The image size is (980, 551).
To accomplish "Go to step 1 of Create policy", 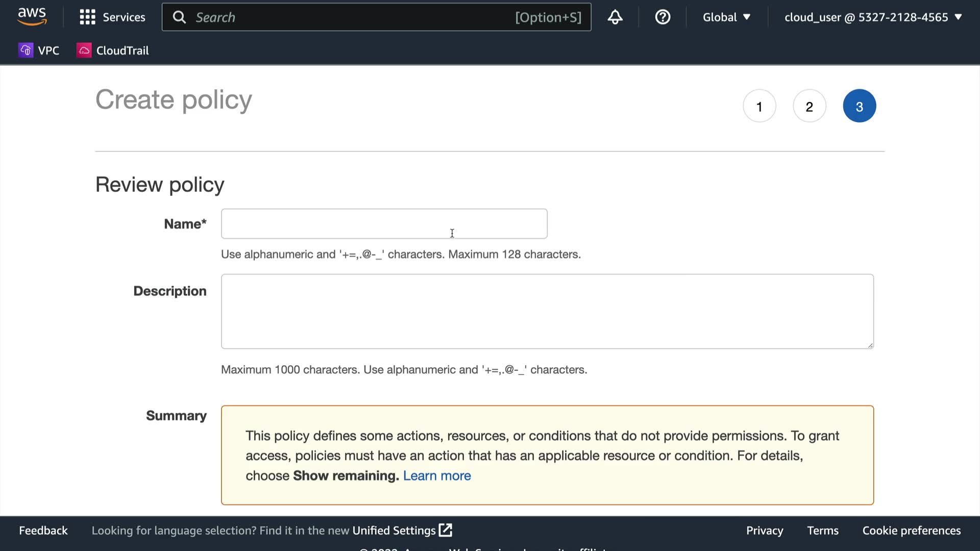I will click(759, 106).
